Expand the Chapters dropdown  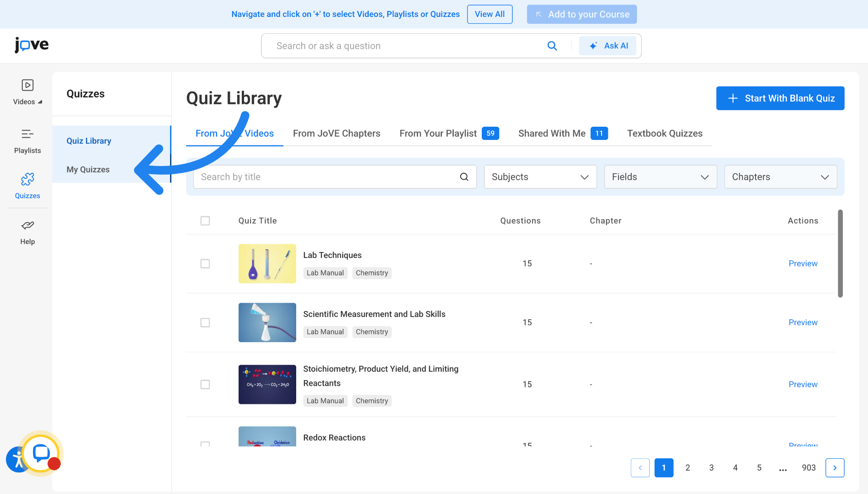coord(781,177)
